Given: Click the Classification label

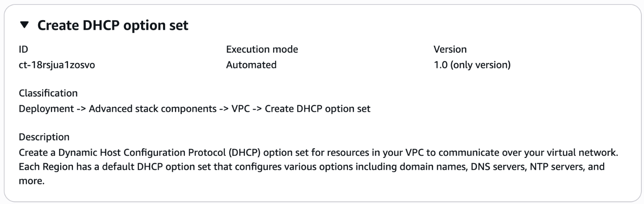Looking at the screenshot, I should (x=48, y=93).
